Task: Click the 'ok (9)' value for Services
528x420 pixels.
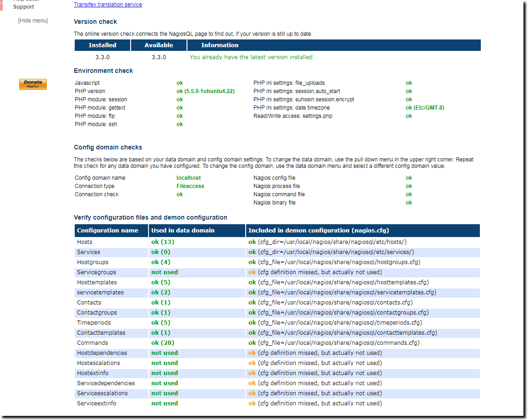Action: (160, 252)
